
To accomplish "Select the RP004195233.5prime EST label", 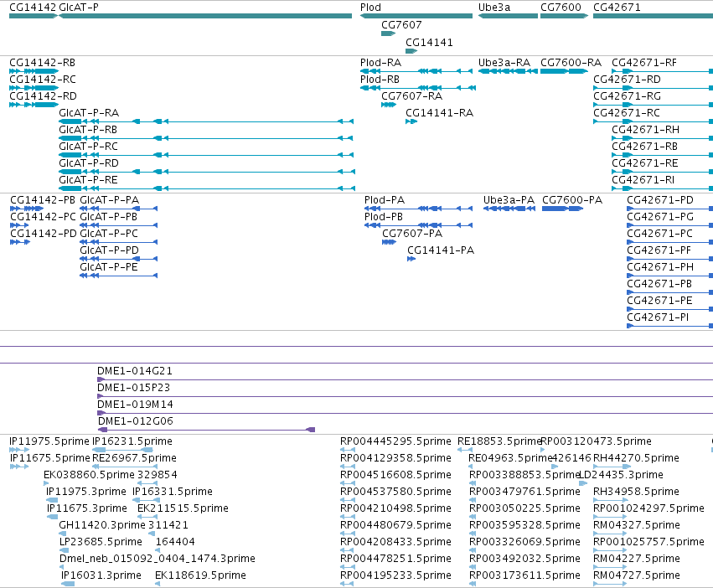I will (x=395, y=575).
